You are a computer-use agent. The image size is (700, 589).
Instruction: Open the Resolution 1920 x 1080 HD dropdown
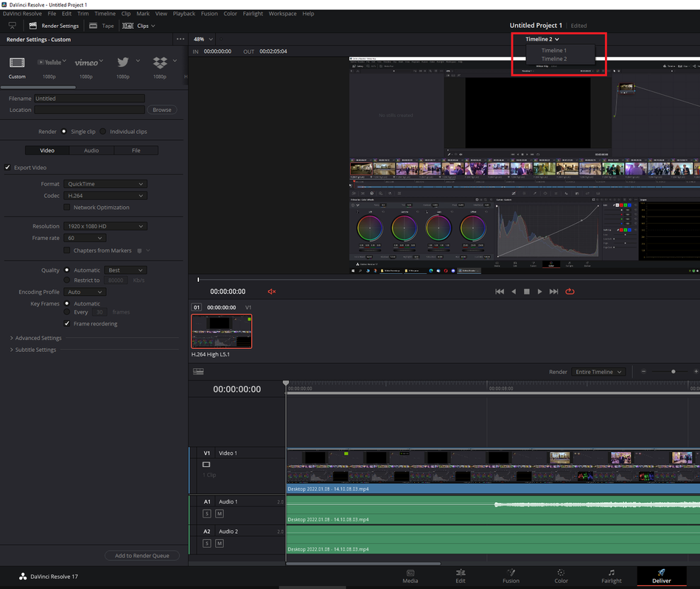pyautogui.click(x=105, y=226)
